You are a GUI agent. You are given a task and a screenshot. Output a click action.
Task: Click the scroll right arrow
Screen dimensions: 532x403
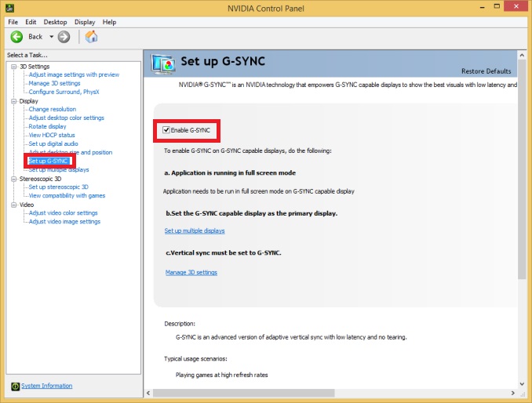(x=512, y=393)
